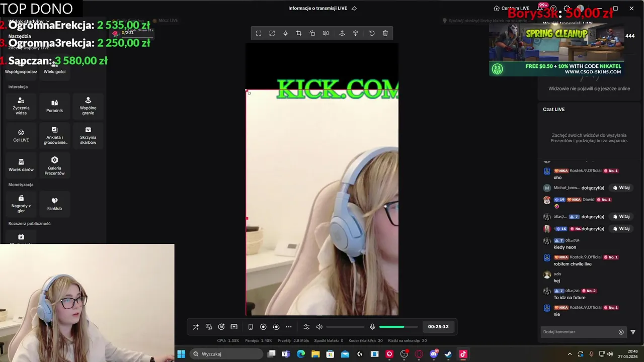The height and width of the screenshot is (362, 644).
Task: Click the Czat LIVE panel header
Action: coord(553,109)
